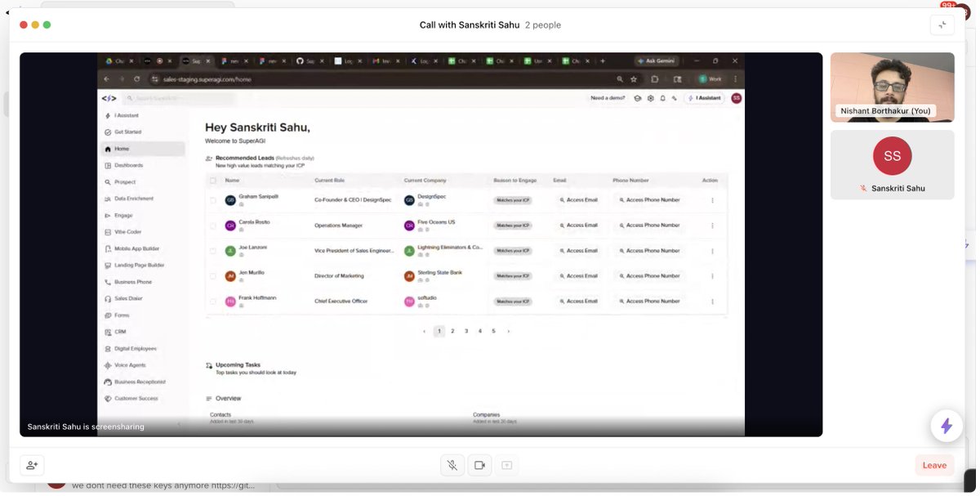Open the notifications bell in SuperAGI header
Image resolution: width=980 pixels, height=496 pixels.
662,98
